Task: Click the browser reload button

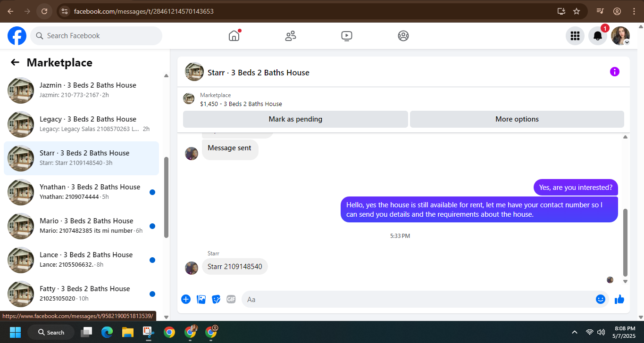Action: pos(44,11)
